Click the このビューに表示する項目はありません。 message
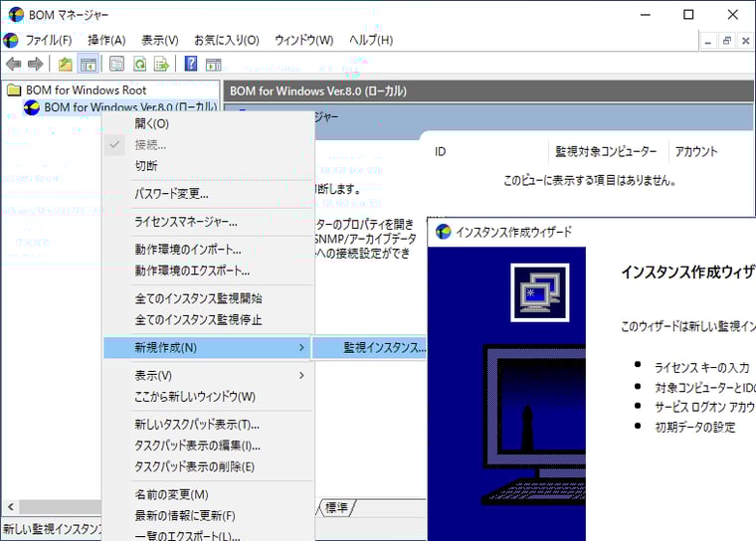Viewport: 756px width, 541px height. (x=589, y=181)
